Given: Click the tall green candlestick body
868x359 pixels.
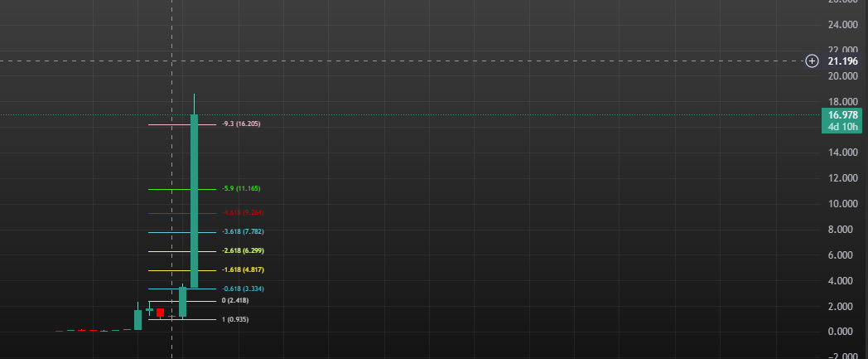Looking at the screenshot, I should (195, 201).
